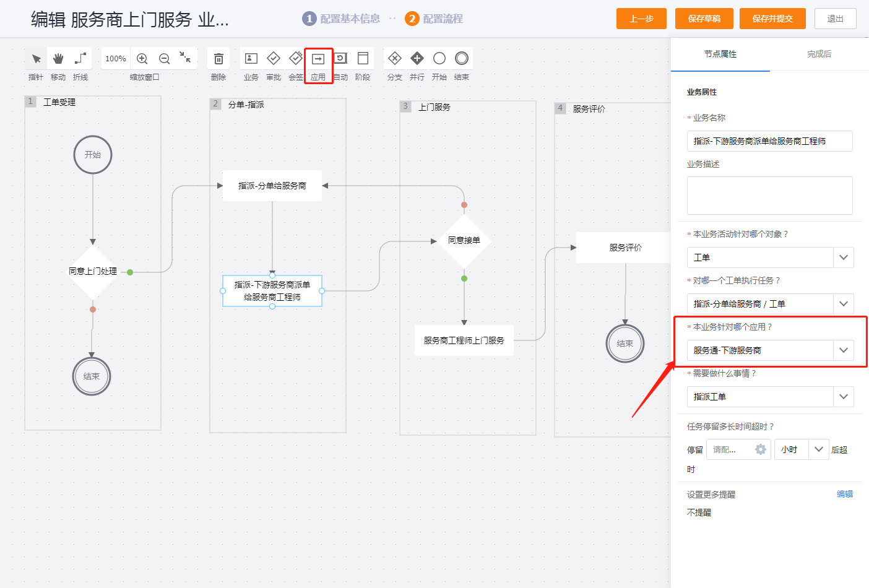
Task: Add a business (业务) node
Action: click(x=251, y=59)
